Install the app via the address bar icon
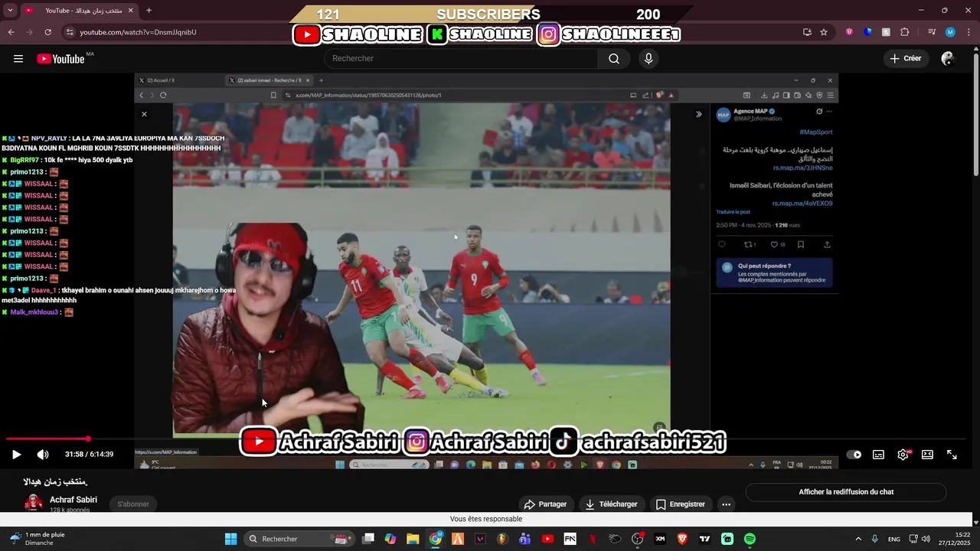The image size is (980, 551). 807,32
